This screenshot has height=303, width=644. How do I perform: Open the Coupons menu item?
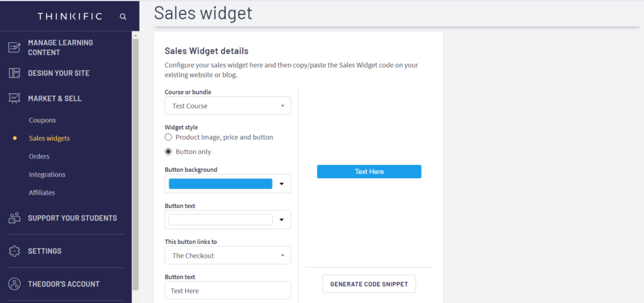point(42,120)
